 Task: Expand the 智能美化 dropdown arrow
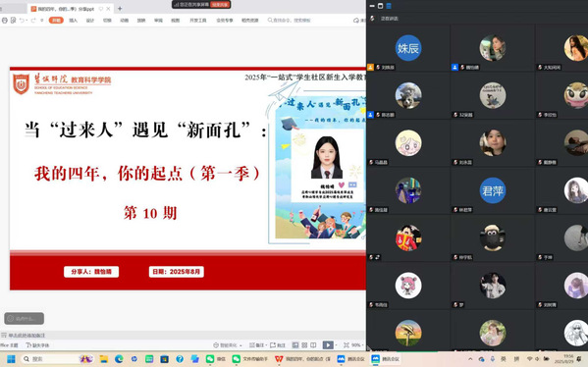[241, 345]
